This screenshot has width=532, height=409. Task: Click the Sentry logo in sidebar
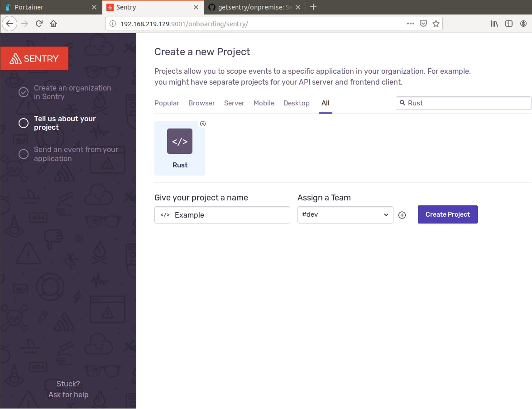click(x=34, y=58)
